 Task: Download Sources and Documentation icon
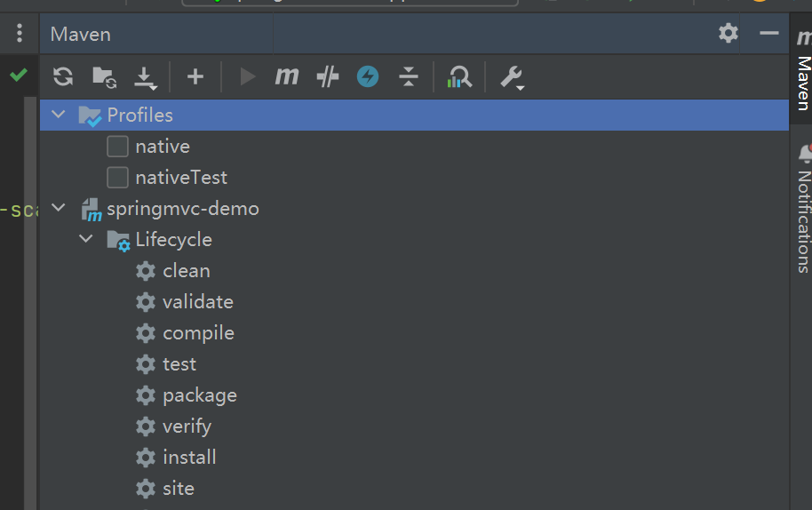[x=146, y=78]
